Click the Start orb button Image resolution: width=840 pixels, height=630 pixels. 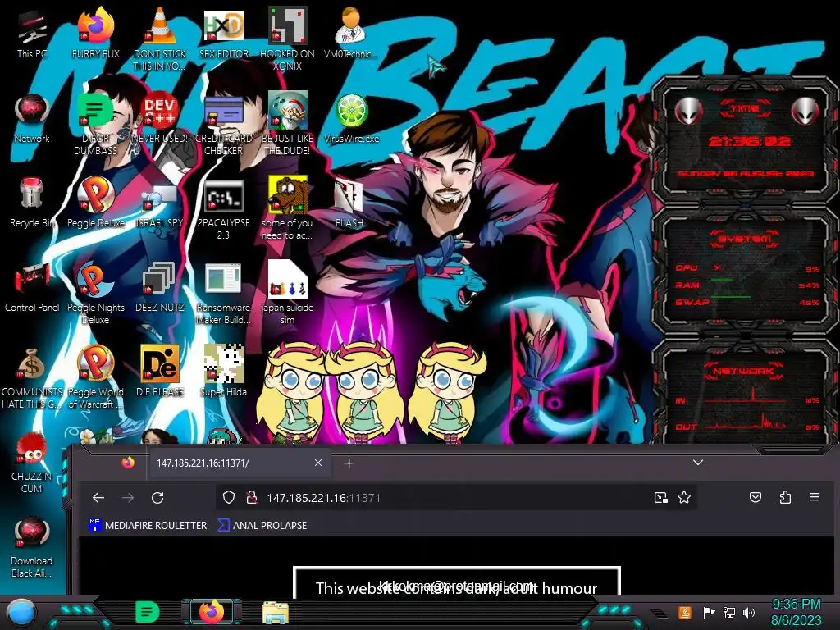point(21,612)
